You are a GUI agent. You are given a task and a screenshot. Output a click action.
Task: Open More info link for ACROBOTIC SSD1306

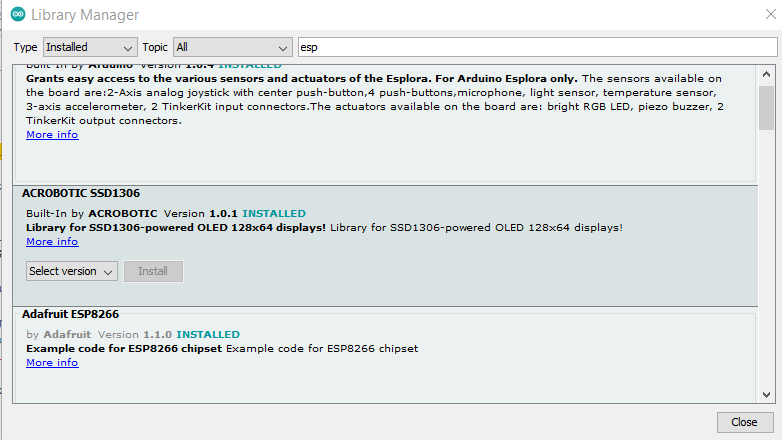tap(52, 241)
